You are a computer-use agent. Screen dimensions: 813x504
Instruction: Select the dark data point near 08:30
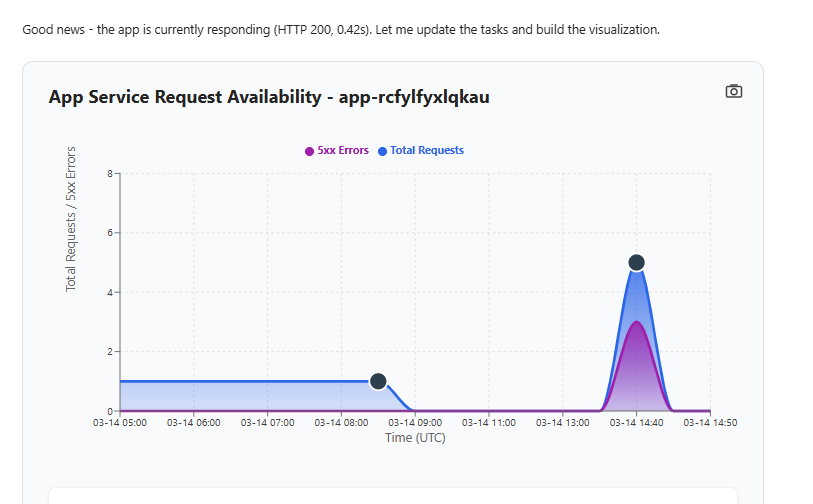coord(378,381)
